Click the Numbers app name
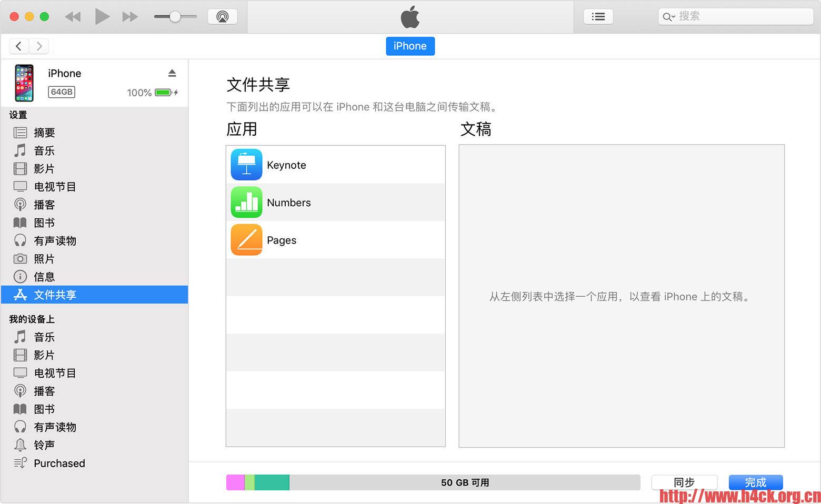This screenshot has width=821, height=504. coord(289,203)
